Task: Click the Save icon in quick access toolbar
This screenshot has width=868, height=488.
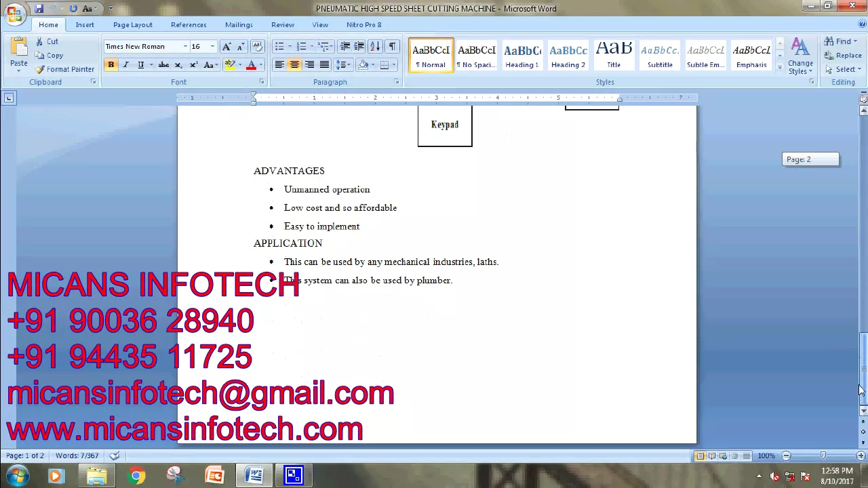Action: coord(39,9)
